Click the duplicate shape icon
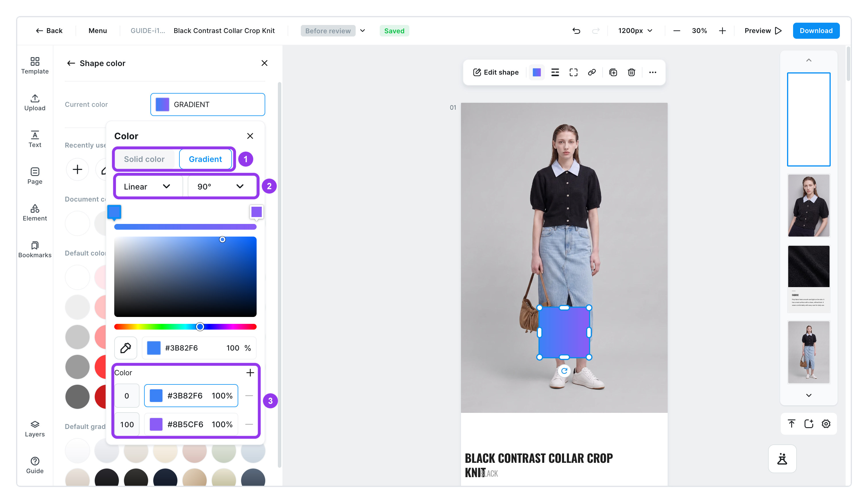 point(613,72)
